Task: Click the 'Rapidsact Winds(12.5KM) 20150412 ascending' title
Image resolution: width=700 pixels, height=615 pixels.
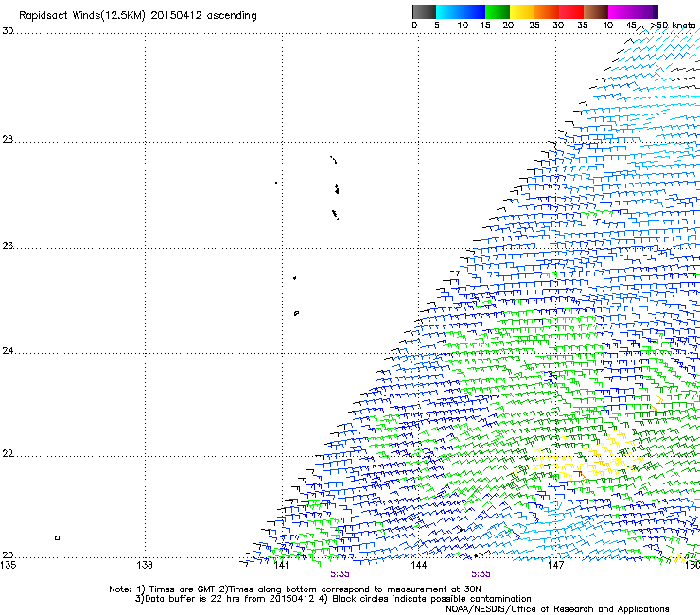Action: click(138, 16)
